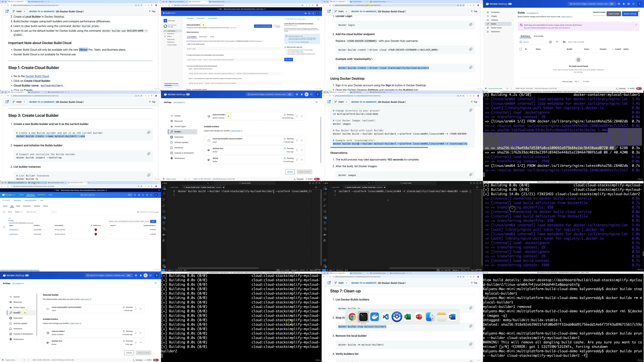
Task: Check select-all tags box beside Sort by
Action: (x=4, y=212)
